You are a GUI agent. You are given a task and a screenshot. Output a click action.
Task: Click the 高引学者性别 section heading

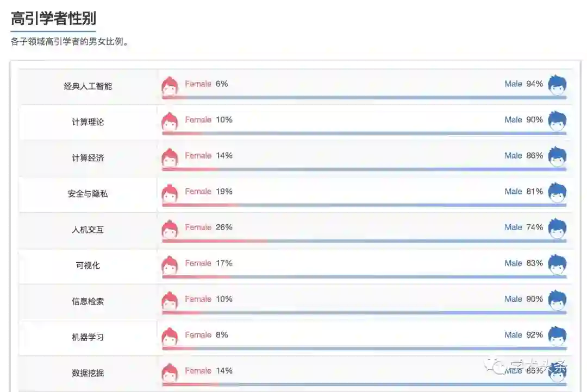53,19
